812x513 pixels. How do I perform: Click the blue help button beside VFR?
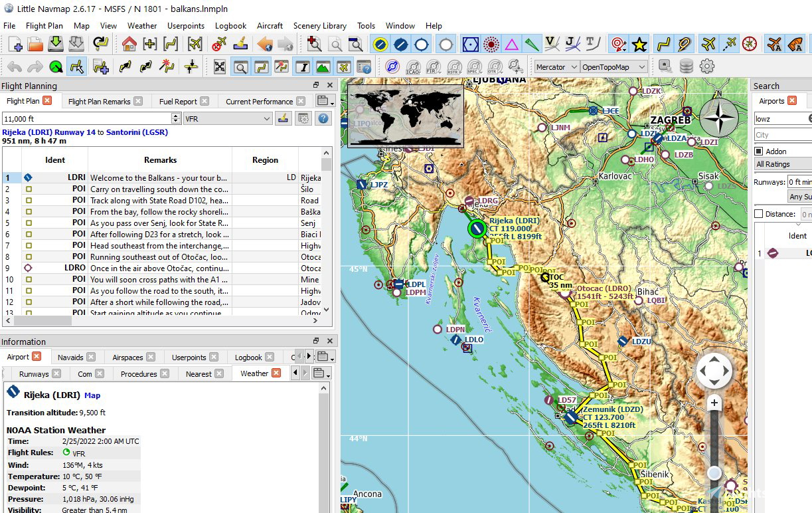click(323, 118)
